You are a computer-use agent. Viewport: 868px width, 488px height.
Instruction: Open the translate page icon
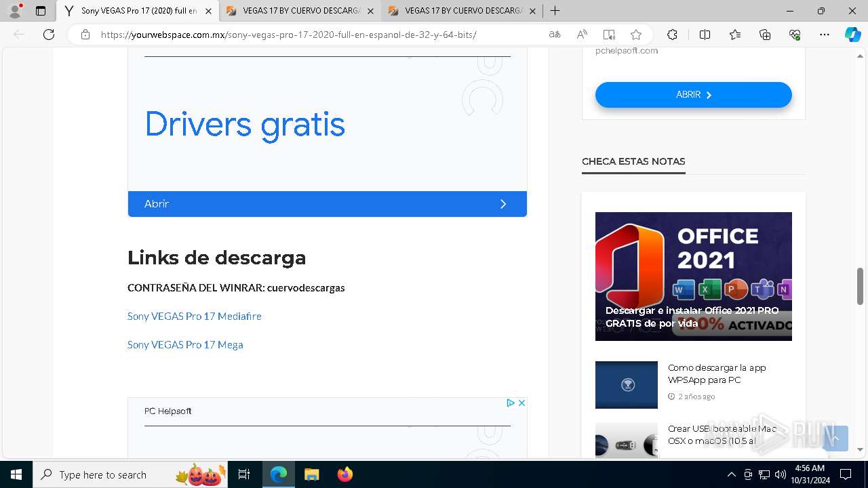tap(555, 35)
